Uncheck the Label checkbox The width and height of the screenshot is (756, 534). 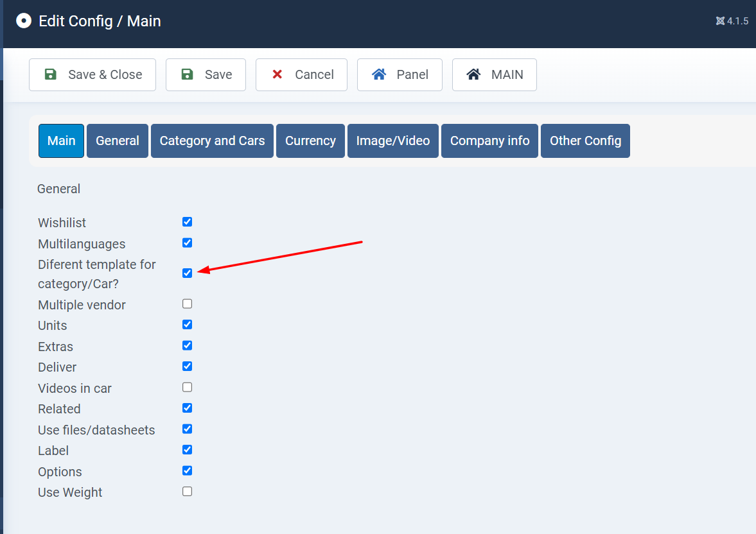[187, 450]
